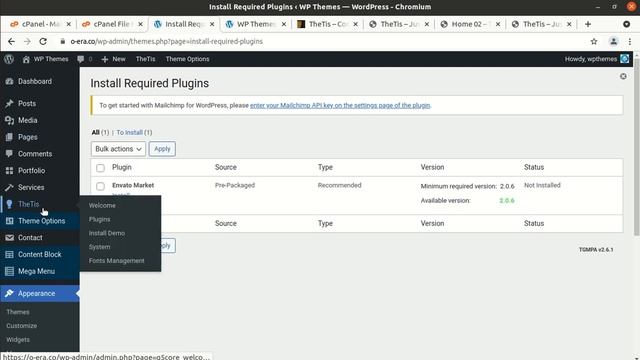This screenshot has height=360, width=640.
Task: Click the Pre-Packaged source cell
Action: click(x=235, y=185)
